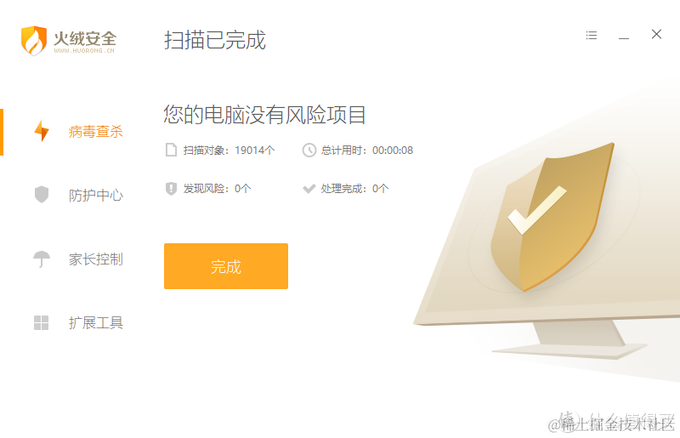Viewport: 680px width, 438px height.
Task: Click the document icon beside 扫描对象
Action: (x=171, y=150)
